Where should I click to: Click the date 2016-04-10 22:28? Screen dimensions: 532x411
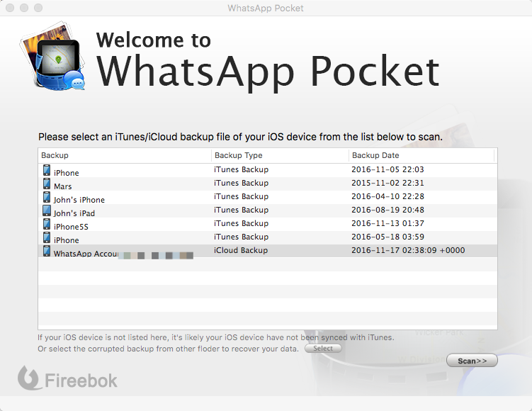[x=387, y=196]
